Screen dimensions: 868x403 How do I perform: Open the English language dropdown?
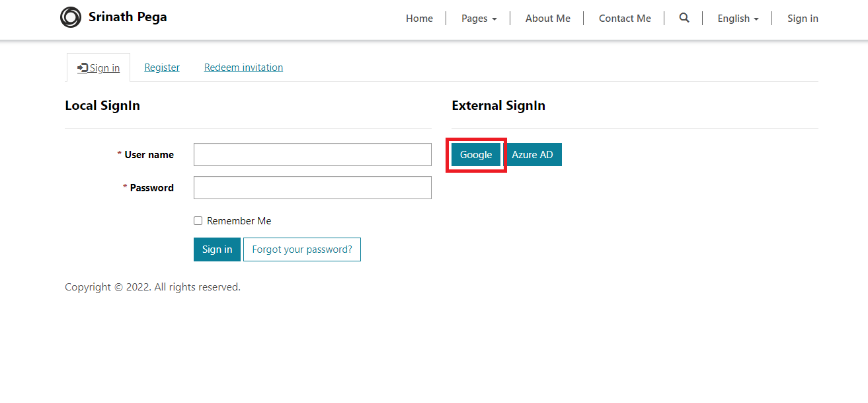point(738,19)
